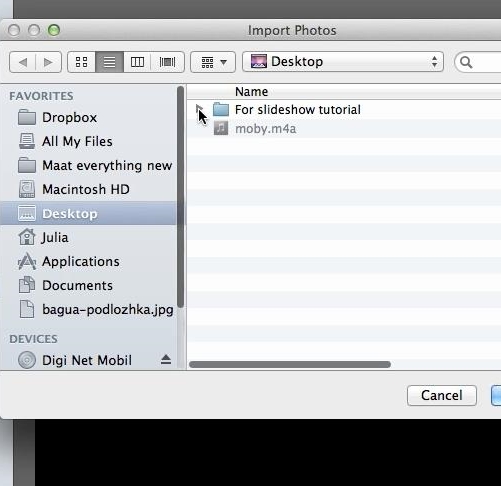The height and width of the screenshot is (486, 501).
Task: Expand the For slideshow tutorial folder
Action: (199, 109)
